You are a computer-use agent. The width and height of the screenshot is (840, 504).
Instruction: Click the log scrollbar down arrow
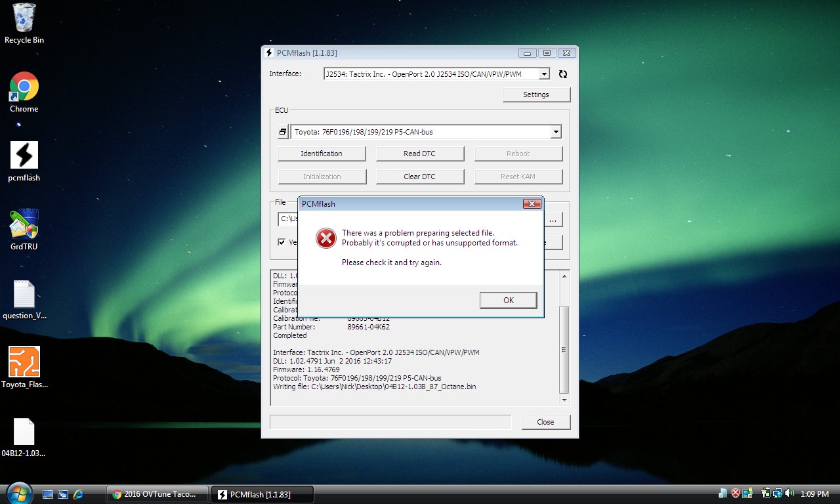coord(563,400)
